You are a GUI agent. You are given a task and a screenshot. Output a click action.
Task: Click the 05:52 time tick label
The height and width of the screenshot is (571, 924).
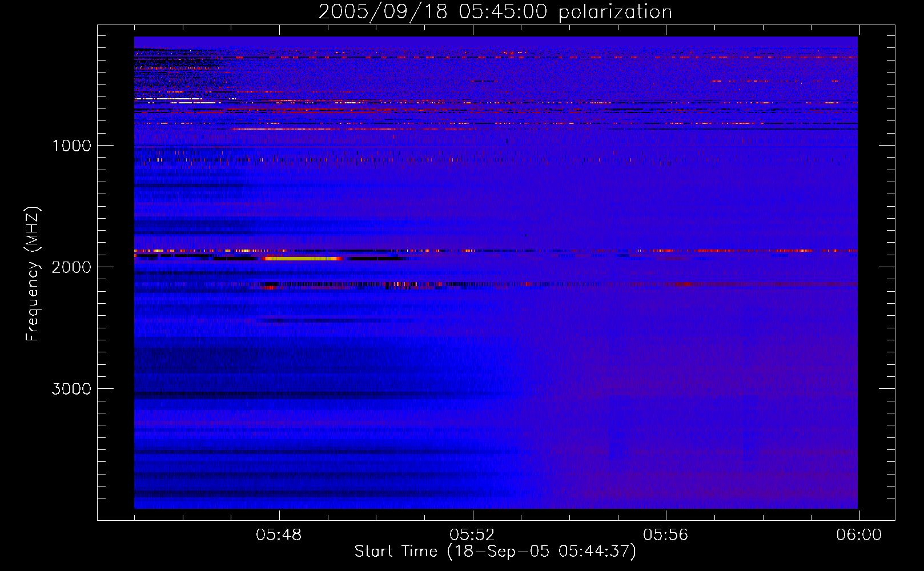tap(472, 535)
